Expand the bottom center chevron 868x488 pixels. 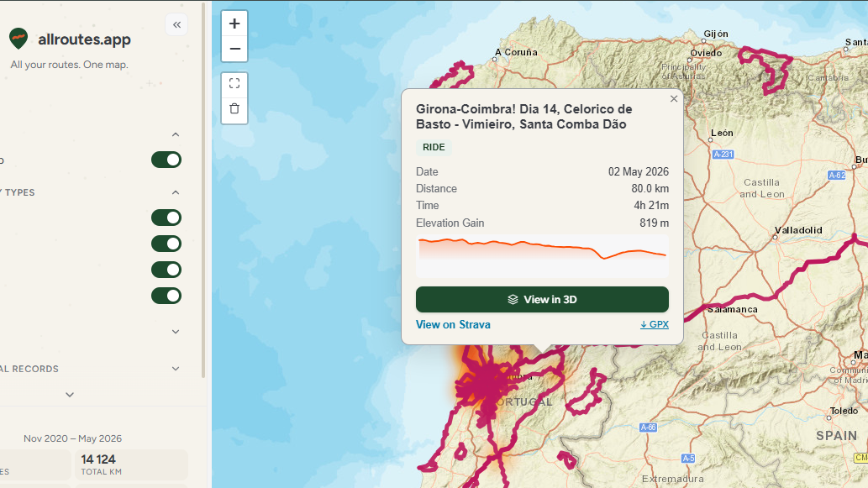coord(70,395)
